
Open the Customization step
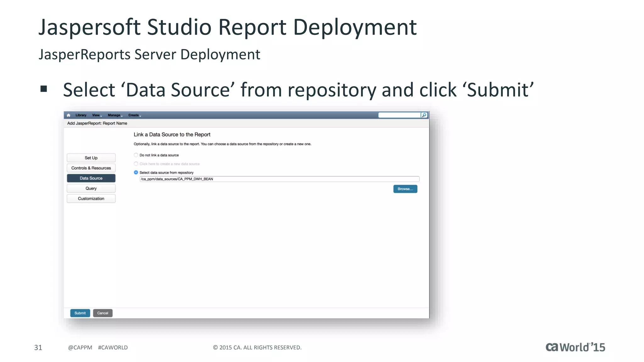pos(91,199)
